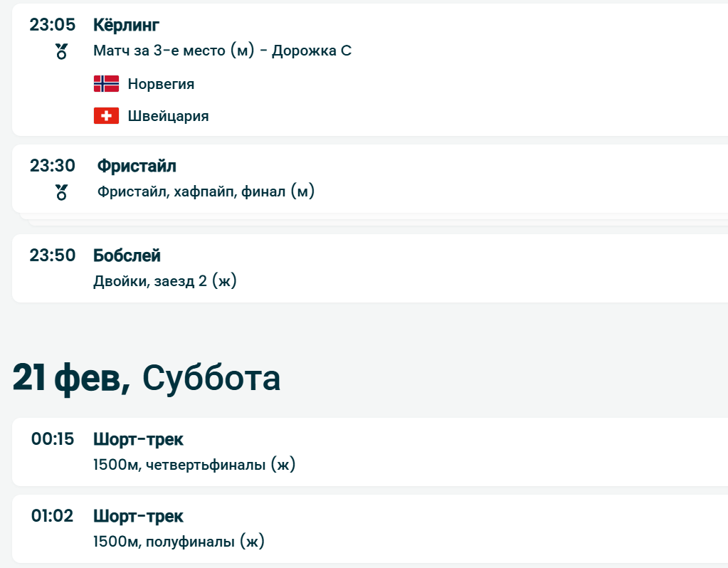The width and height of the screenshot is (728, 568).
Task: Click the '21 фев, Суббота' date heading
Action: click(146, 378)
